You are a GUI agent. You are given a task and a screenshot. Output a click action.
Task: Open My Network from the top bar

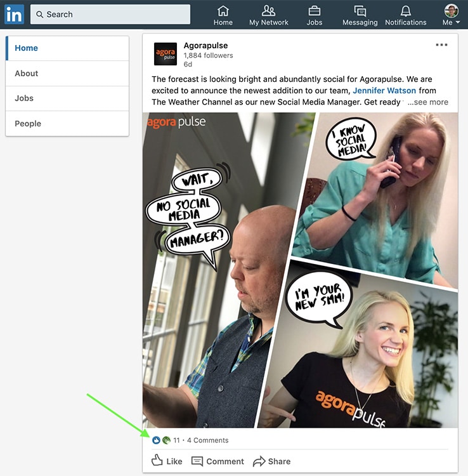point(268,15)
